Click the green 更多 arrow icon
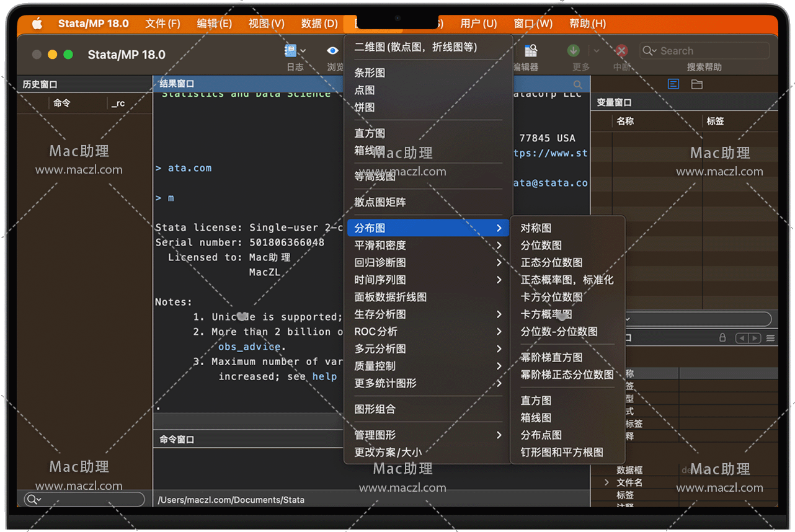The width and height of the screenshot is (795, 532). click(574, 51)
